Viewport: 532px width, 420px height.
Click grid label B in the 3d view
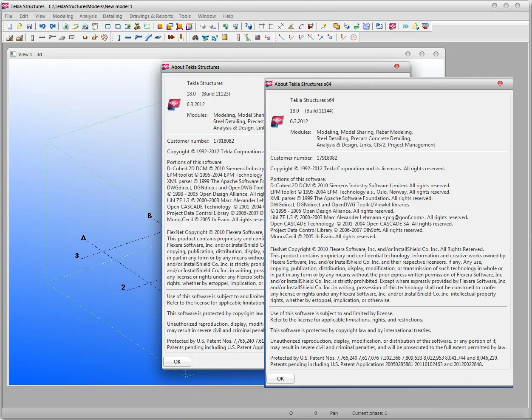[x=150, y=216]
